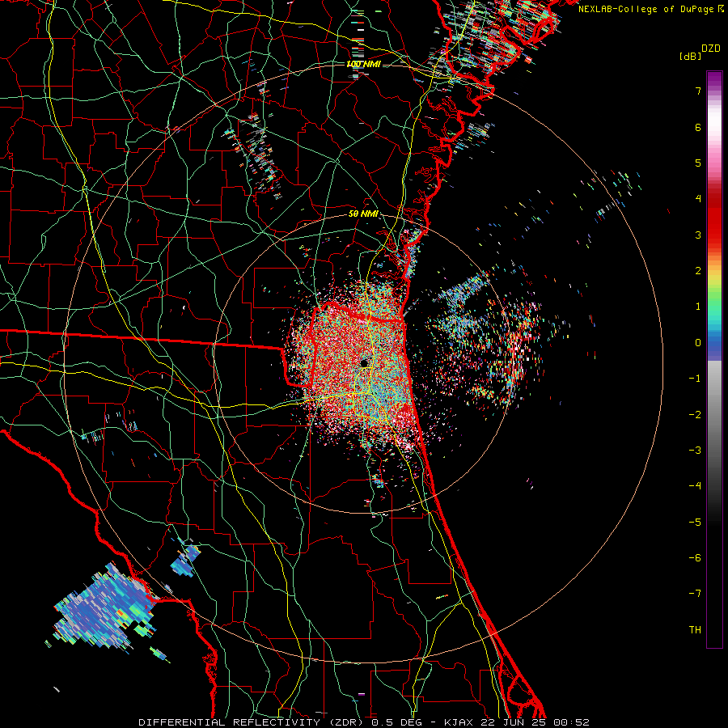728x728 pixels.
Task: Click the 4 value on the color scale
Action: 698,199
